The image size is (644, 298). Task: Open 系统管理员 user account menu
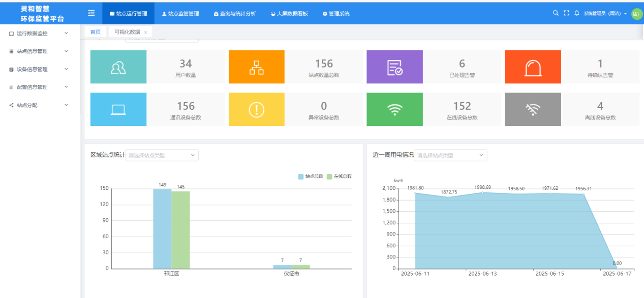605,14
